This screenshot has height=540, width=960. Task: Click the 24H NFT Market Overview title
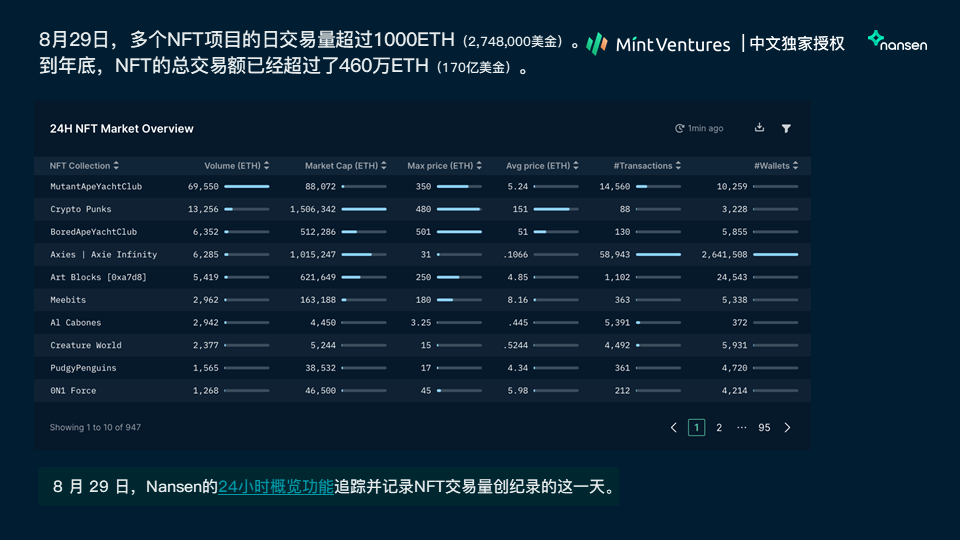click(122, 129)
